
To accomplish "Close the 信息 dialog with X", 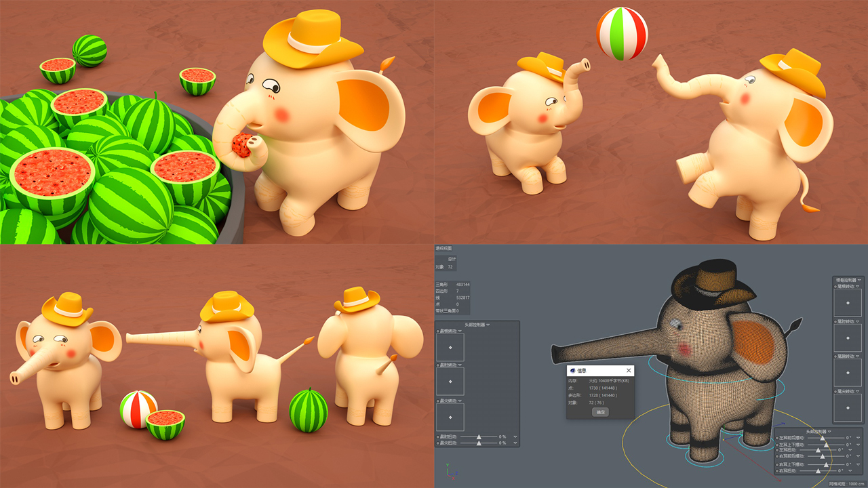I will click(x=629, y=371).
